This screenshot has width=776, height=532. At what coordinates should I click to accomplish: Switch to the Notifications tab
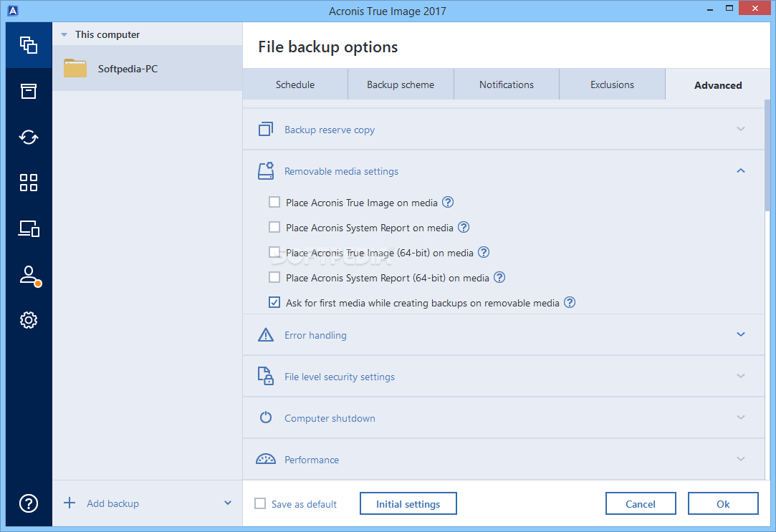pyautogui.click(x=507, y=84)
